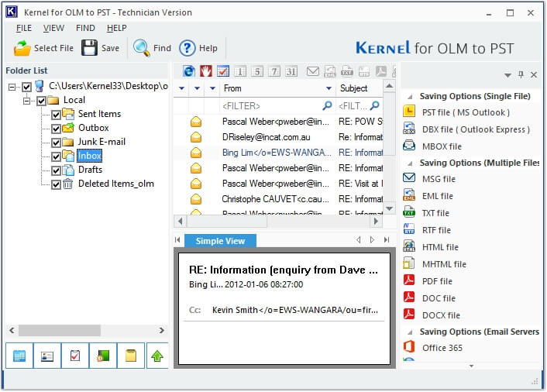
Task: Collapse the Local folder tree node
Action: (26, 101)
